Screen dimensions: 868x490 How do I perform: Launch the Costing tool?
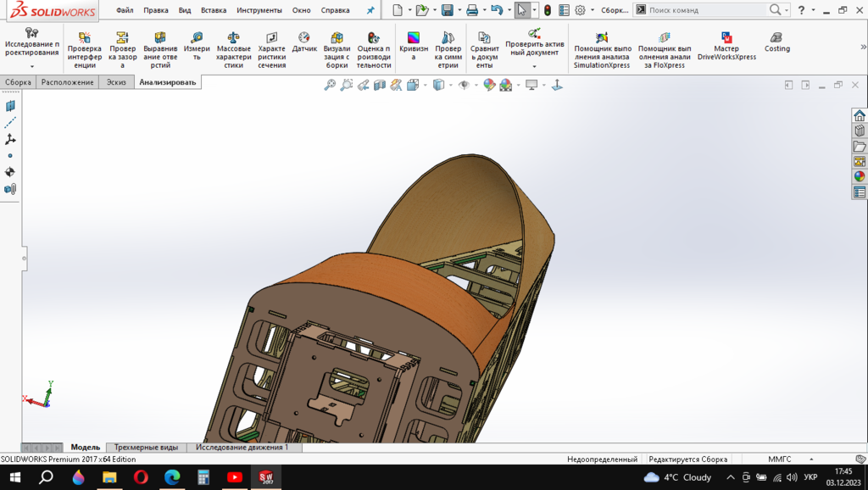pos(776,43)
